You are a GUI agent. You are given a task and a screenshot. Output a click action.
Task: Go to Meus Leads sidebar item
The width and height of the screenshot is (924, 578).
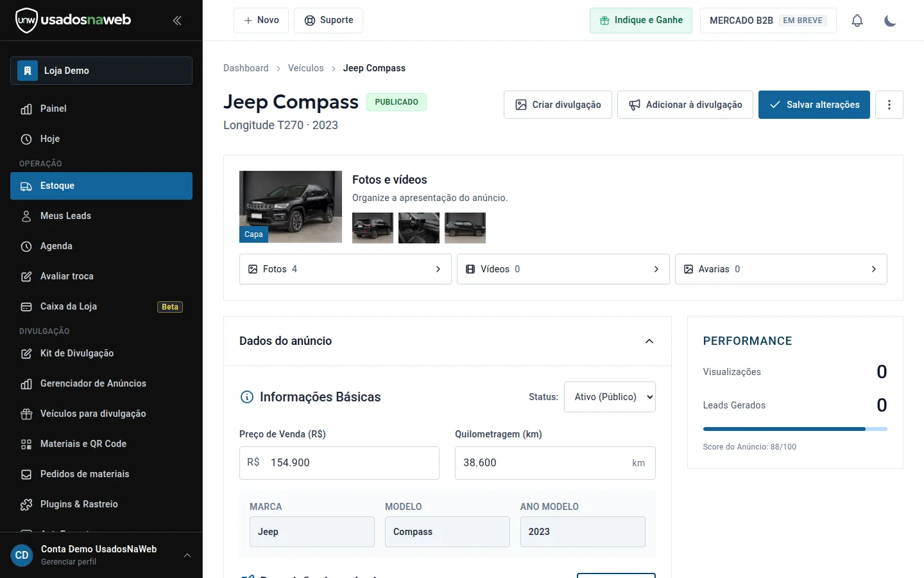101,216
